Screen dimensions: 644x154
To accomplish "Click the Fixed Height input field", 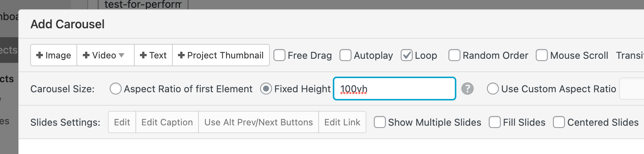I will pyautogui.click(x=394, y=89).
